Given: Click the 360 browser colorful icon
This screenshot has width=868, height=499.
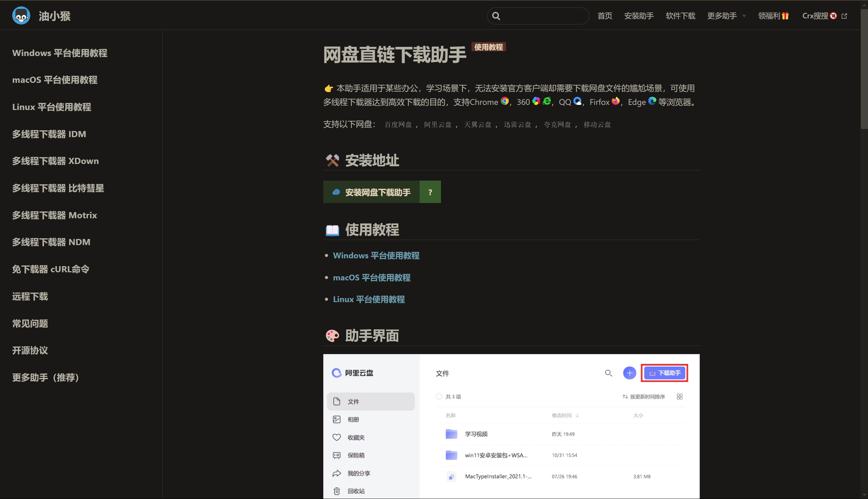Looking at the screenshot, I should [x=536, y=101].
